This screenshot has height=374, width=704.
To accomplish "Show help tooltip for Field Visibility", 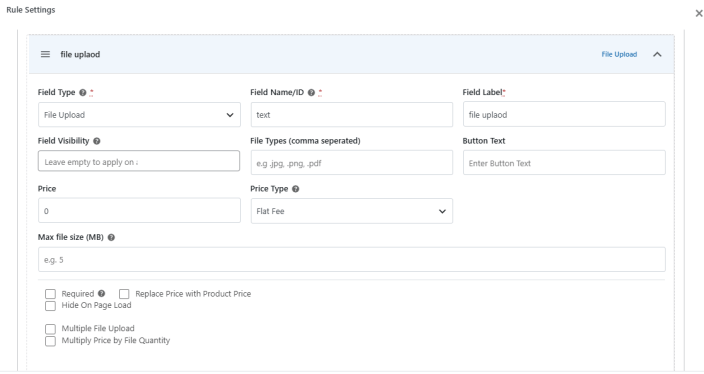I will pos(97,141).
